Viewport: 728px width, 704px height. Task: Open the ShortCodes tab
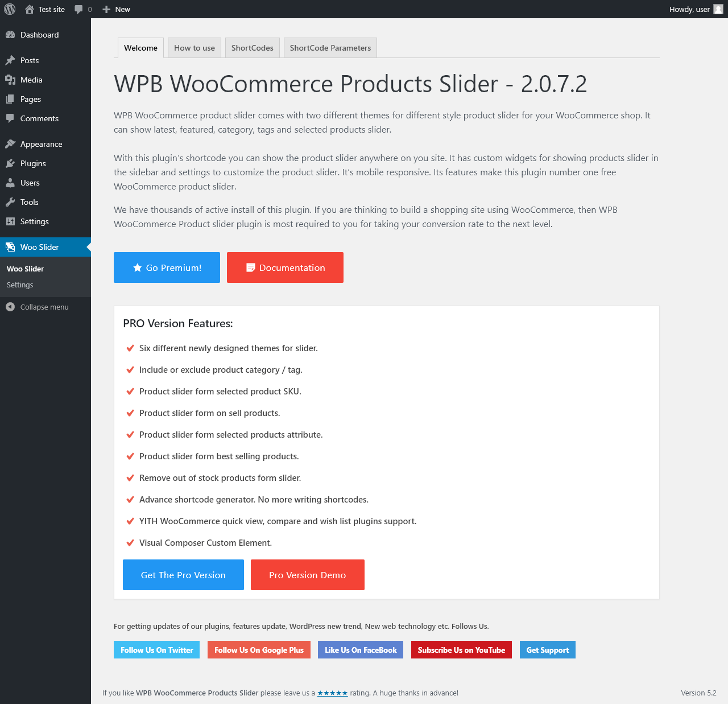pos(253,48)
